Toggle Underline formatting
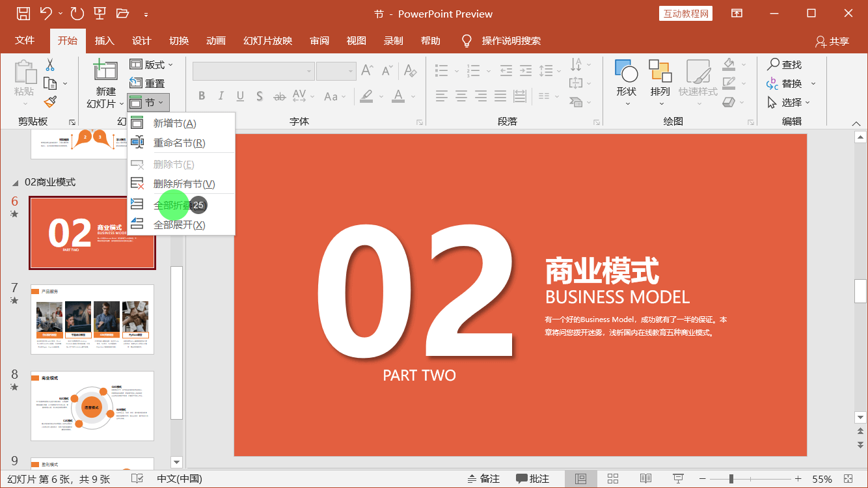 click(x=240, y=96)
